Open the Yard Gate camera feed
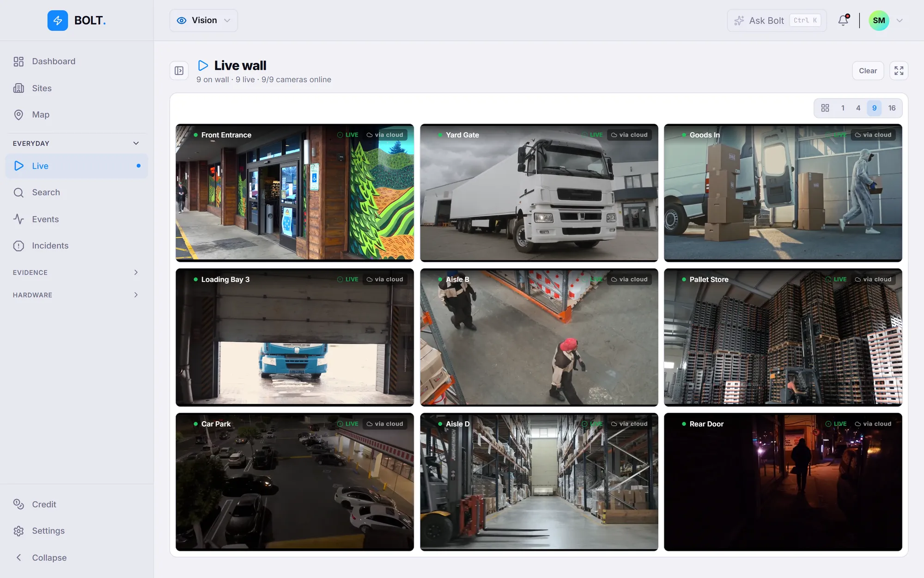 pyautogui.click(x=539, y=193)
